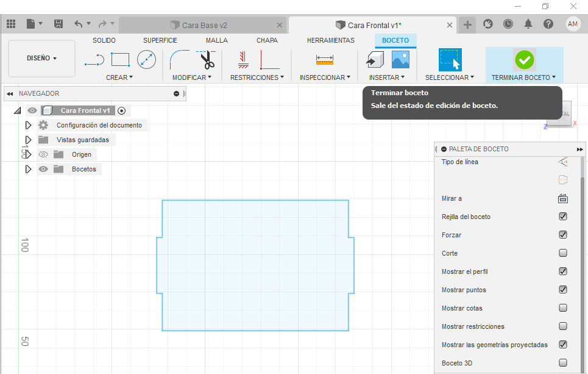Screen dimensions: 588x374
Task: Open the extensions globe icon
Action: pyautogui.click(x=488, y=24)
